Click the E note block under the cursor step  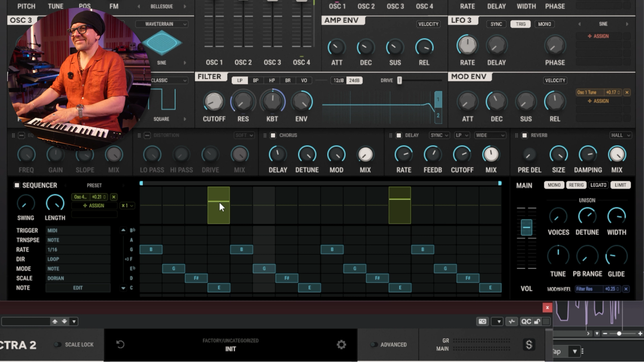click(x=219, y=288)
